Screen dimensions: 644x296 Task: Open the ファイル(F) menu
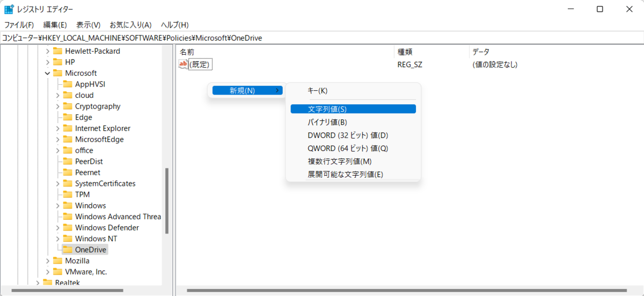click(19, 25)
